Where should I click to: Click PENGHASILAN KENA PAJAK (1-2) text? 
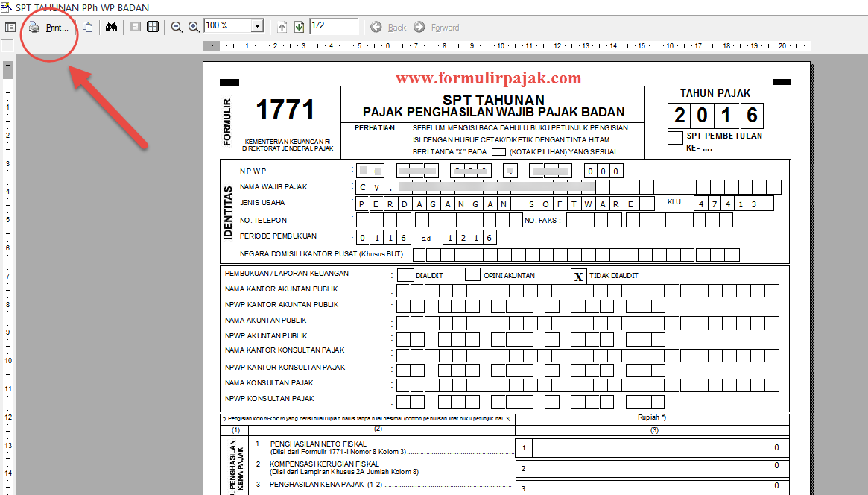coord(326,484)
